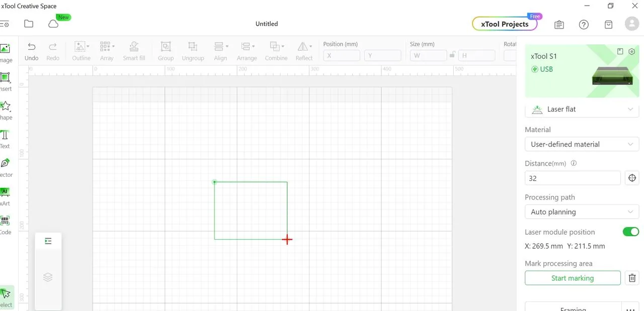
Task: Click the Start marking button
Action: tap(573, 278)
